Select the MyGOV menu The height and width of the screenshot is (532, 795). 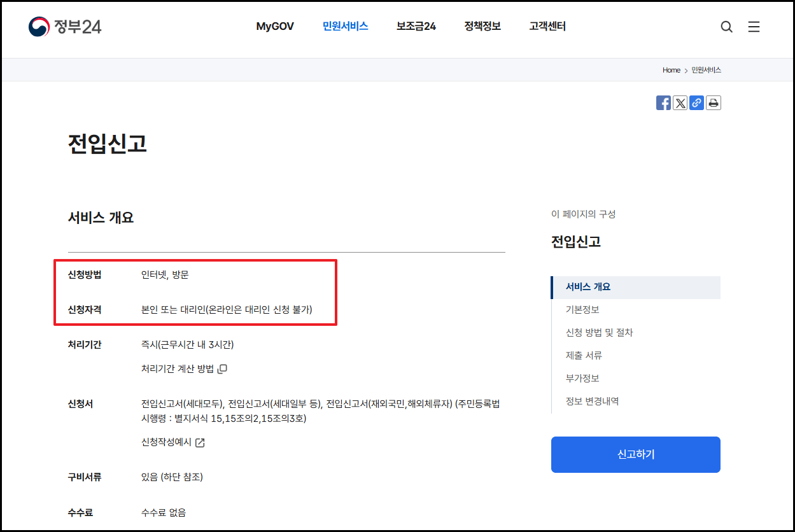click(x=274, y=26)
